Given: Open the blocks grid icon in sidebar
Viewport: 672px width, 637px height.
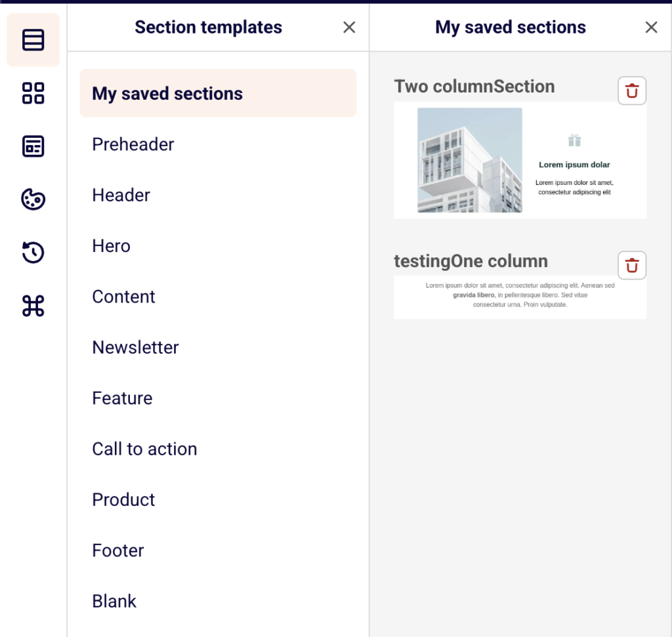Looking at the screenshot, I should (33, 93).
